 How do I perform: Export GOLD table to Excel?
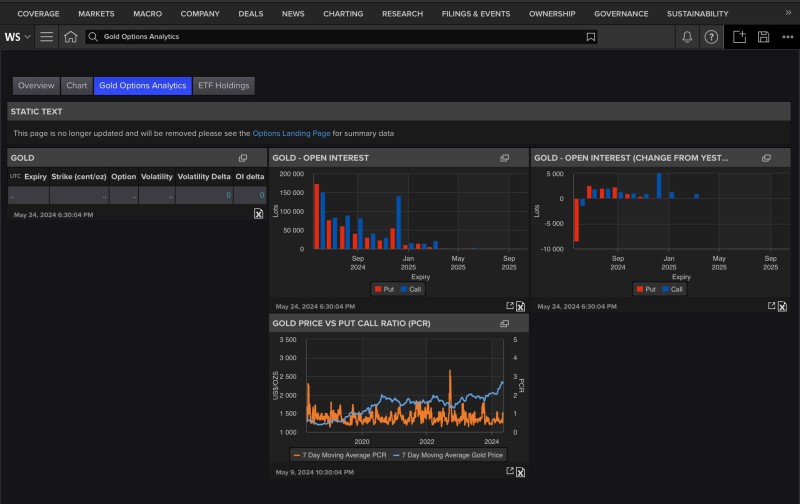point(258,214)
